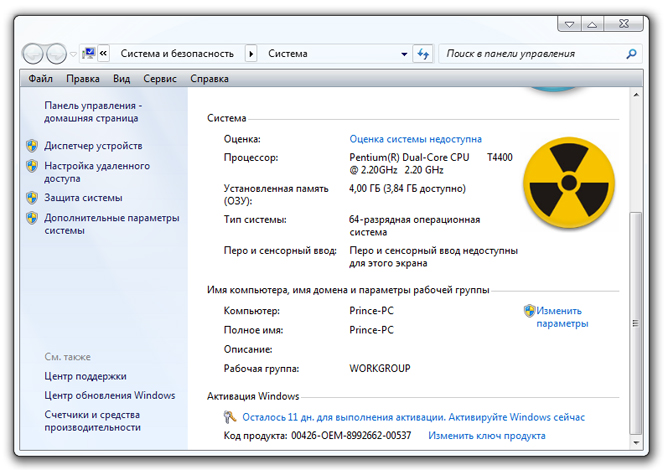Open the Справка menu

[209, 78]
